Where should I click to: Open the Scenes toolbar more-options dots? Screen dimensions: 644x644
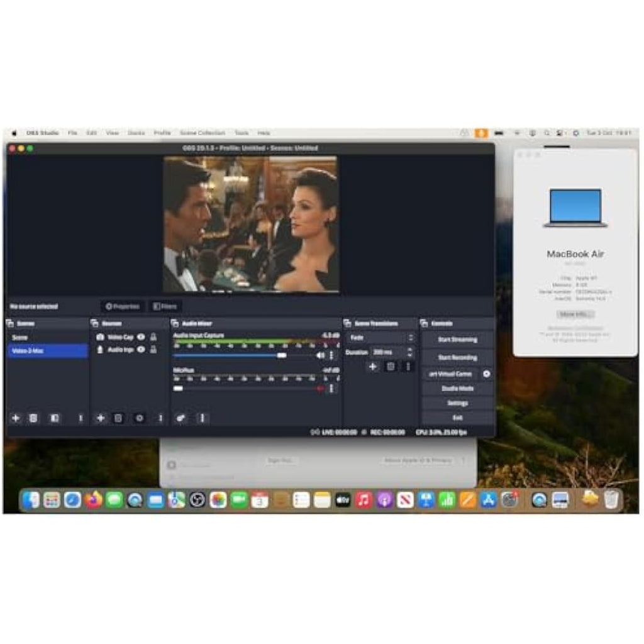click(80, 418)
